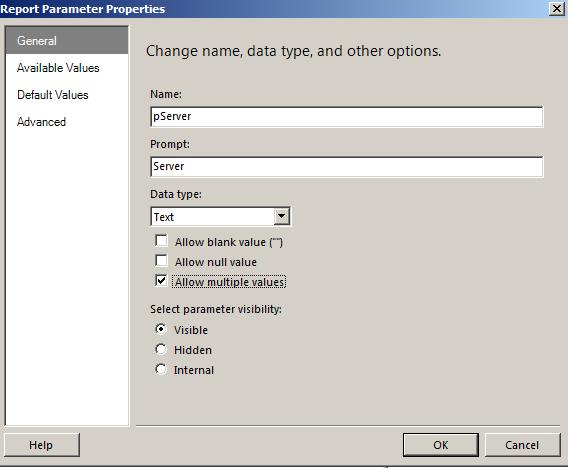568x468 pixels.
Task: Enable Allow blank value checkbox
Action: coord(161,241)
